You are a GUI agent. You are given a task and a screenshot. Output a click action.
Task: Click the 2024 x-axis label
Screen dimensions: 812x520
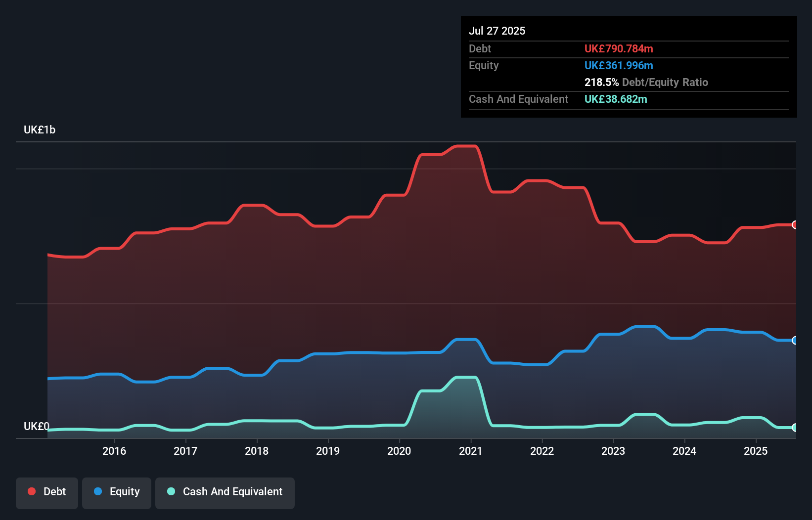[684, 451]
